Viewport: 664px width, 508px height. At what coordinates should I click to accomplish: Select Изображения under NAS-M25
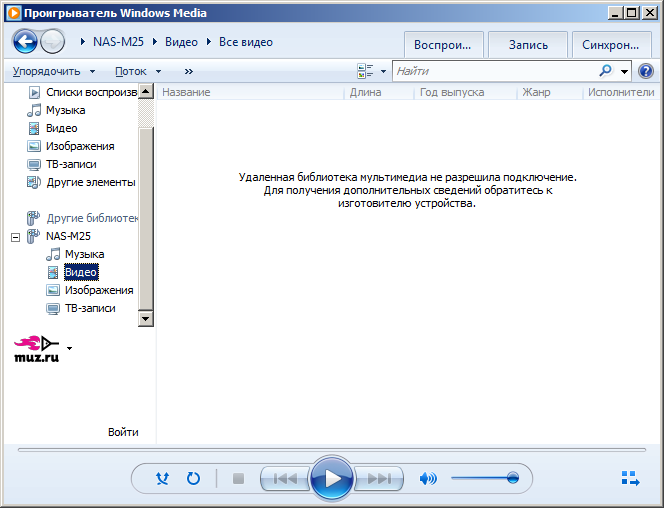(x=99, y=290)
